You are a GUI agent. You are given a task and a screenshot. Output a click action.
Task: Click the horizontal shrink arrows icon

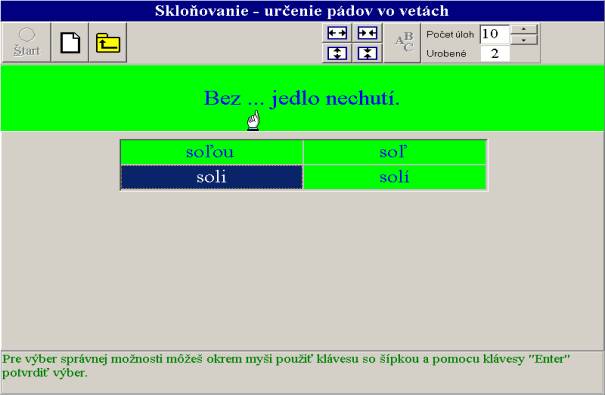coord(367,33)
